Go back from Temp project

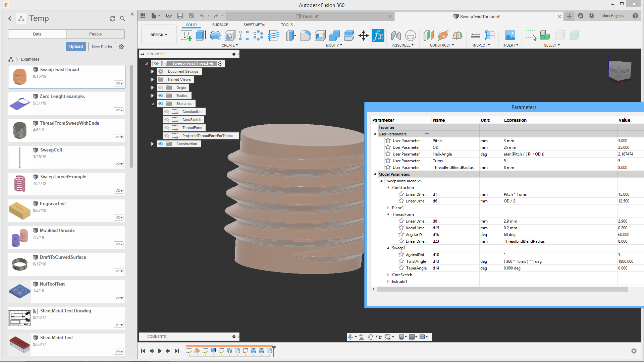[10, 19]
